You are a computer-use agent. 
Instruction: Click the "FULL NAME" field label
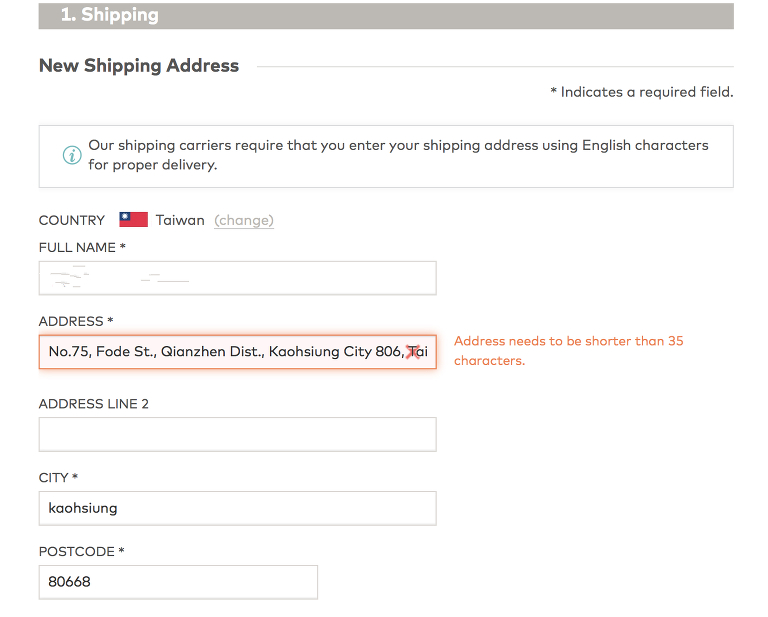point(81,247)
